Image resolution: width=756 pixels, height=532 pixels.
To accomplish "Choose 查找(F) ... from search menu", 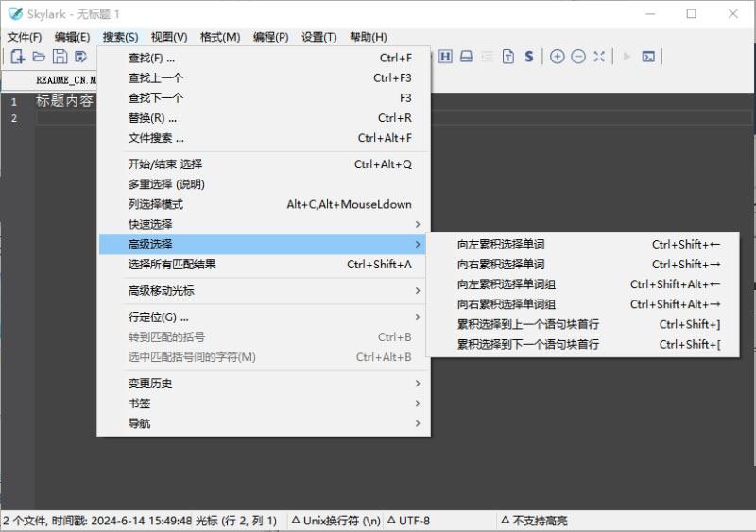I will pyautogui.click(x=264, y=58).
